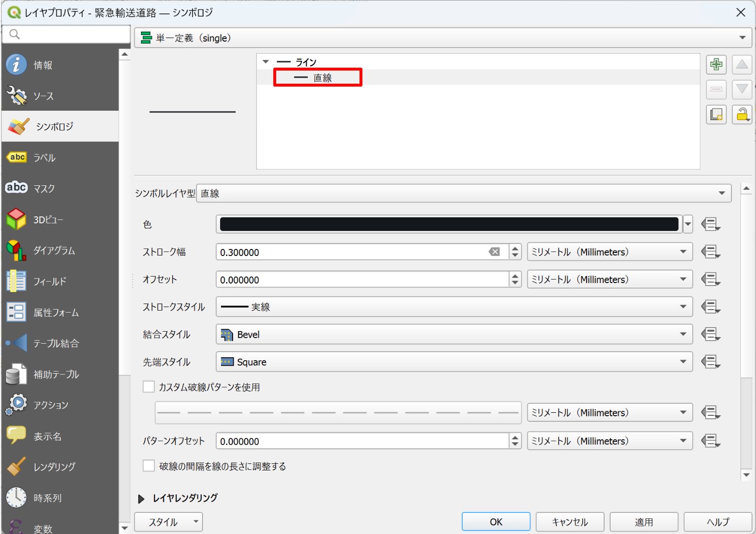756x534 pixels.
Task: Select the ライン symbol tree item
Action: (306, 62)
